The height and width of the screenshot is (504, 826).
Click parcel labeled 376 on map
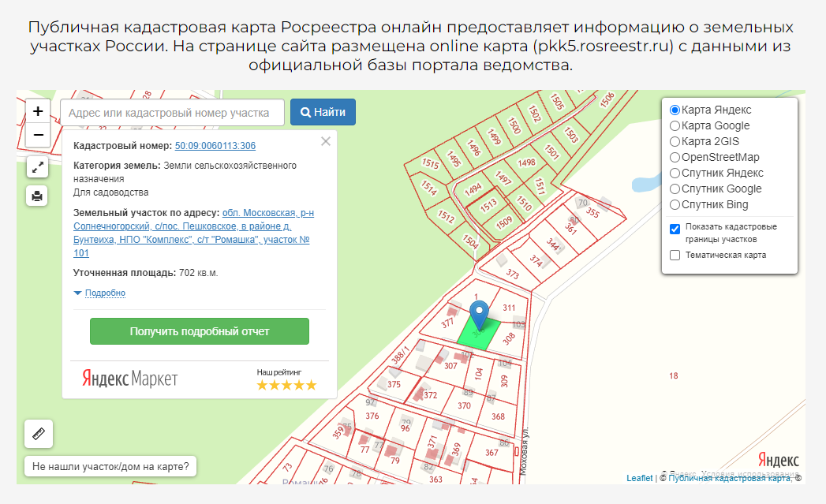click(x=372, y=416)
